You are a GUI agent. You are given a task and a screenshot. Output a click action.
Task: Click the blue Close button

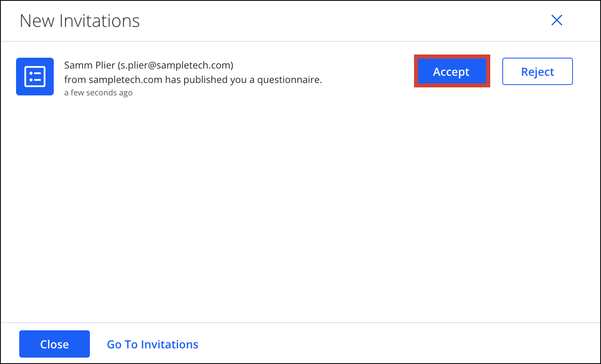55,344
